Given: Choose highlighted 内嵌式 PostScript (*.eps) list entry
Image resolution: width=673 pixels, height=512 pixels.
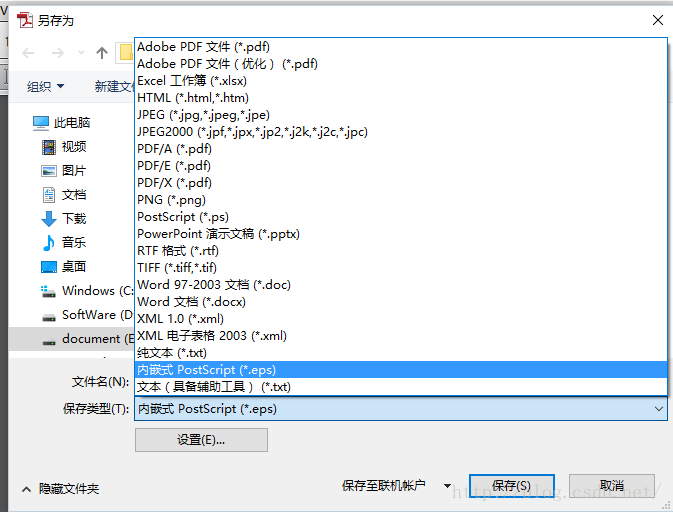Looking at the screenshot, I should tap(401, 370).
